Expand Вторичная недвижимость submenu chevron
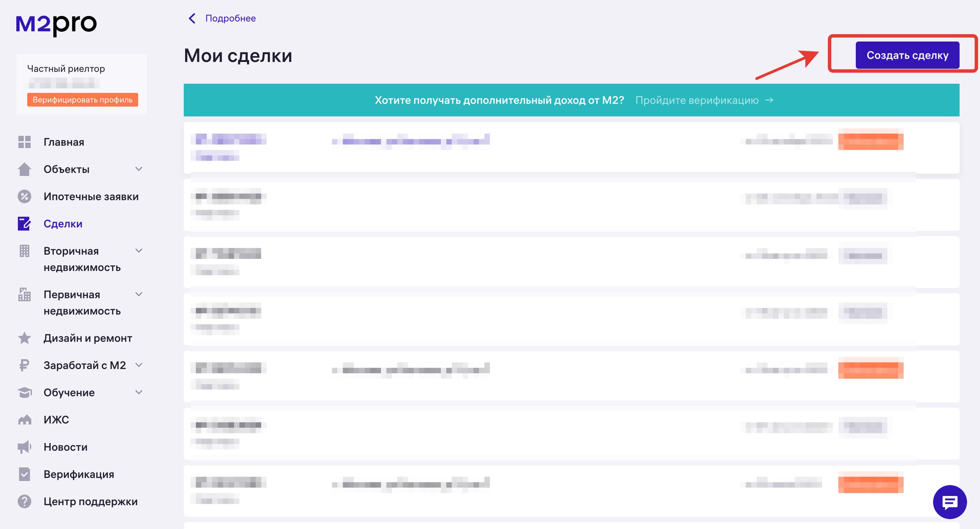The width and height of the screenshot is (980, 529). 139,251
